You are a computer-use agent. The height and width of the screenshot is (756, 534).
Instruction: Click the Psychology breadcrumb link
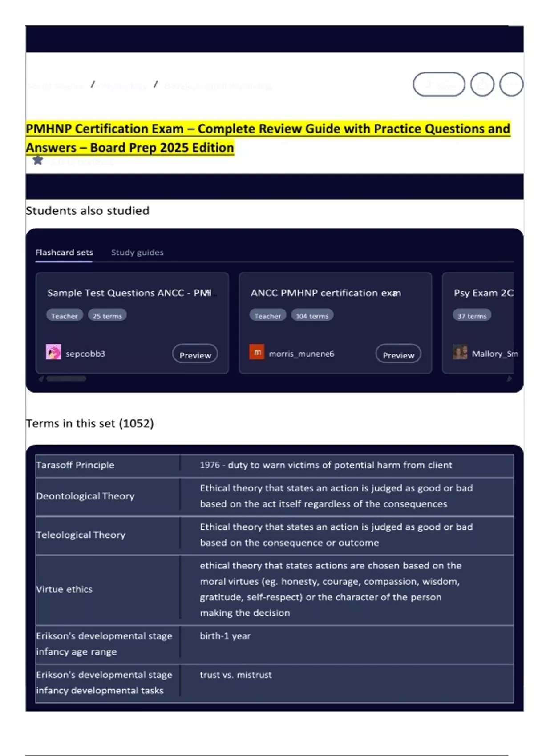coord(124,86)
